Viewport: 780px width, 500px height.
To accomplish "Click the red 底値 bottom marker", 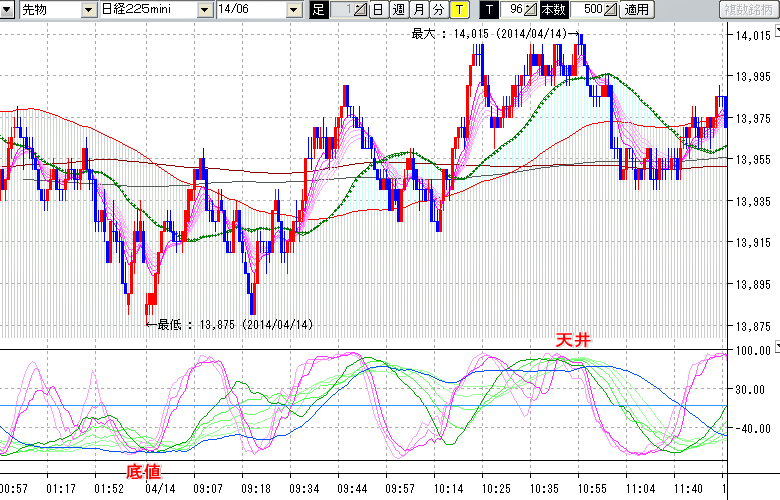I will [x=142, y=470].
